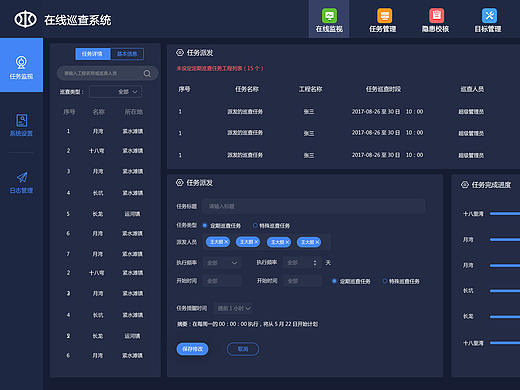This screenshot has height=390, width=520.
Task: Remove the first 王大朋 tag with its ×
Action: pyautogui.click(x=226, y=242)
